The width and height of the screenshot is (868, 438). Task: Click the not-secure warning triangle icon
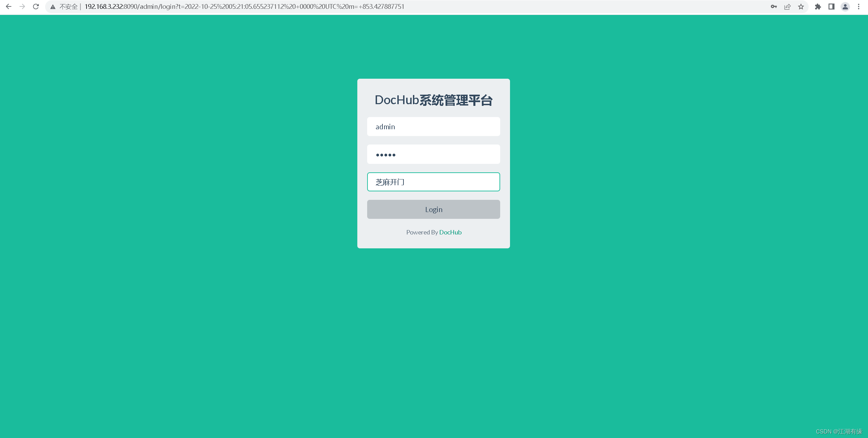pyautogui.click(x=53, y=7)
